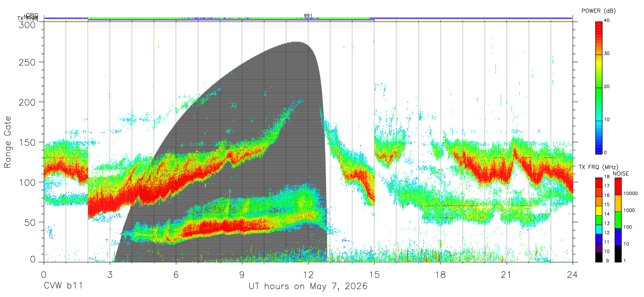Viewport: 644px width, 297px height.
Task: Click blue swatch of NOISE scale
Action: point(618,236)
